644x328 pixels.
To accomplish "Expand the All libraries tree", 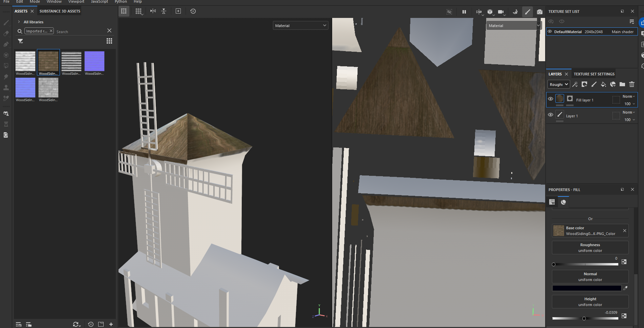I will point(19,22).
